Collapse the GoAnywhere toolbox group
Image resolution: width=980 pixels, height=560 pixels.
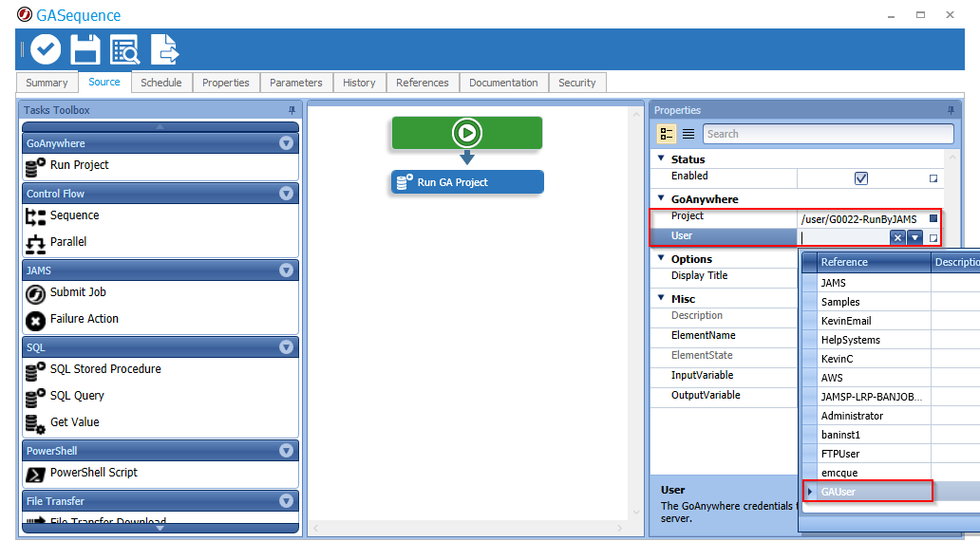tap(286, 143)
